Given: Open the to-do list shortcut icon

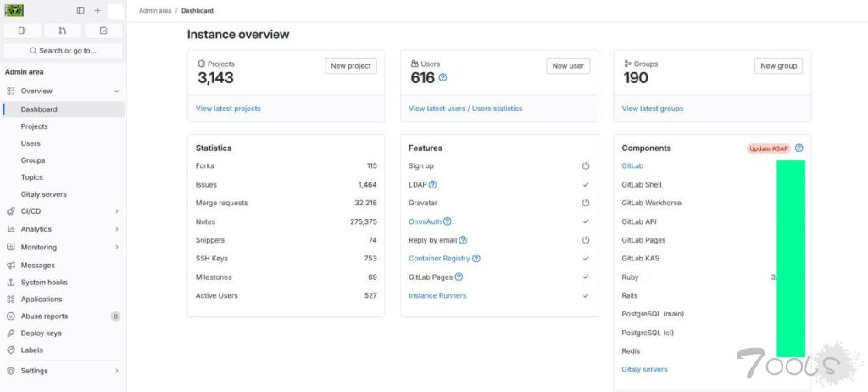Looking at the screenshot, I should pyautogui.click(x=103, y=31).
